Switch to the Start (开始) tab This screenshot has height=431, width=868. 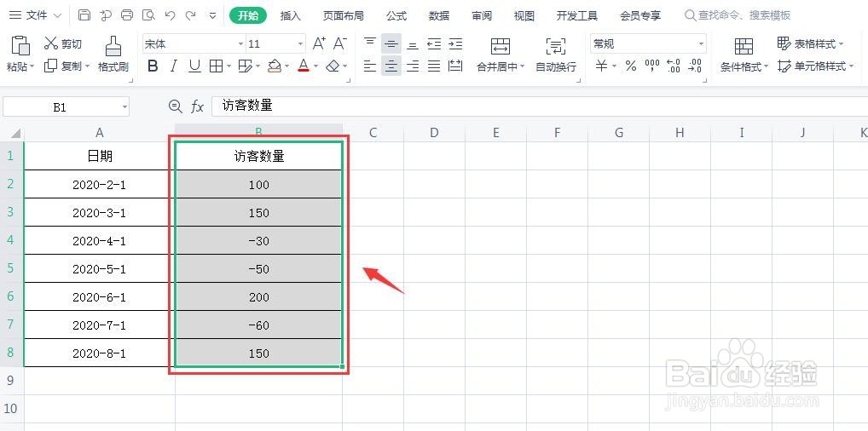coord(248,15)
